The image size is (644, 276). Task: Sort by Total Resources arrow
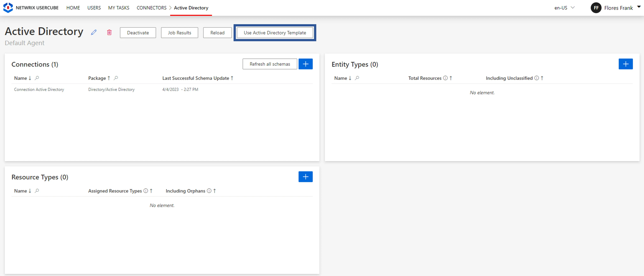point(451,78)
